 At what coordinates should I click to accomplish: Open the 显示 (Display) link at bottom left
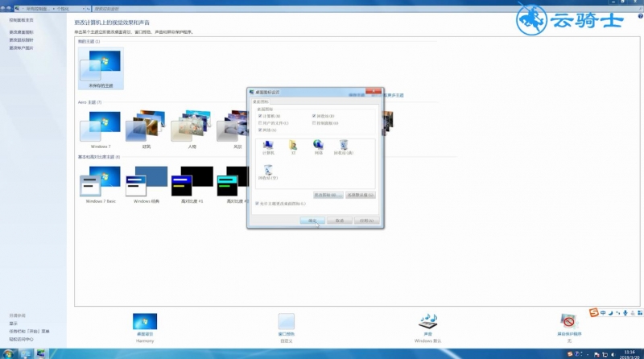14,324
